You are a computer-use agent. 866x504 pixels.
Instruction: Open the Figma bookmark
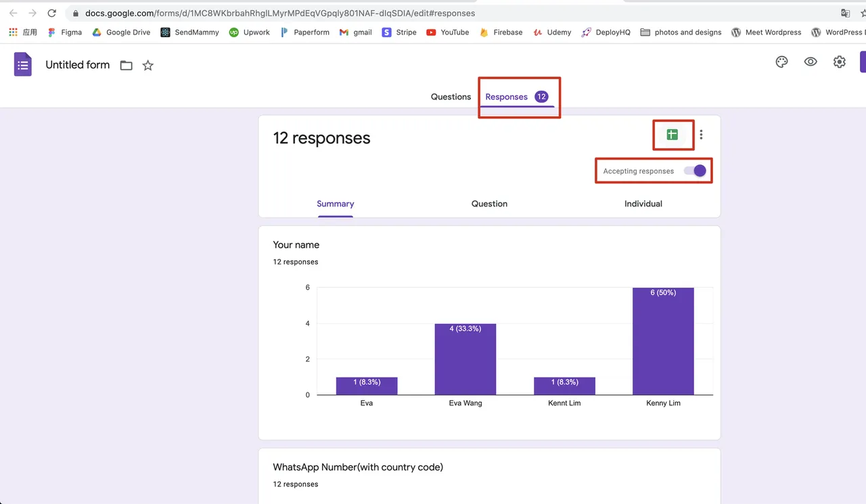tap(65, 32)
